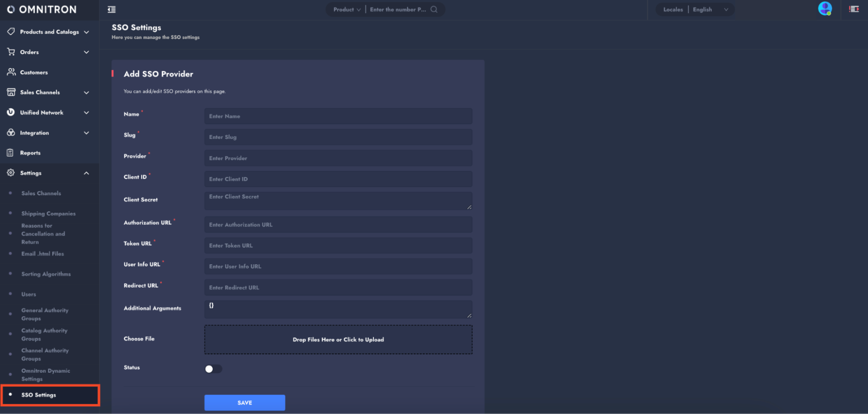868x414 pixels.
Task: Open the English locale dropdown
Action: (710, 10)
